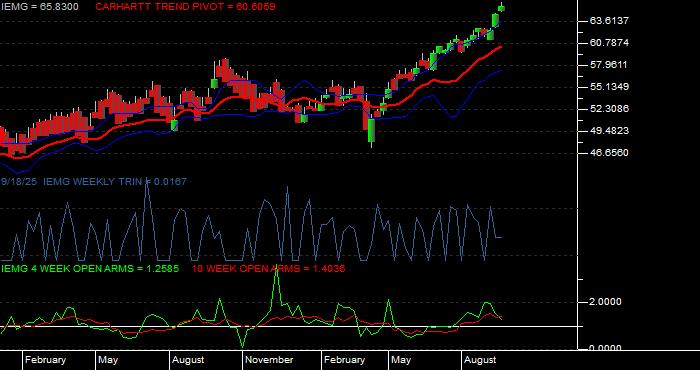Viewport: 700px width, 370px height.
Task: Click the 63.6137 price axis value
Action: [x=609, y=21]
